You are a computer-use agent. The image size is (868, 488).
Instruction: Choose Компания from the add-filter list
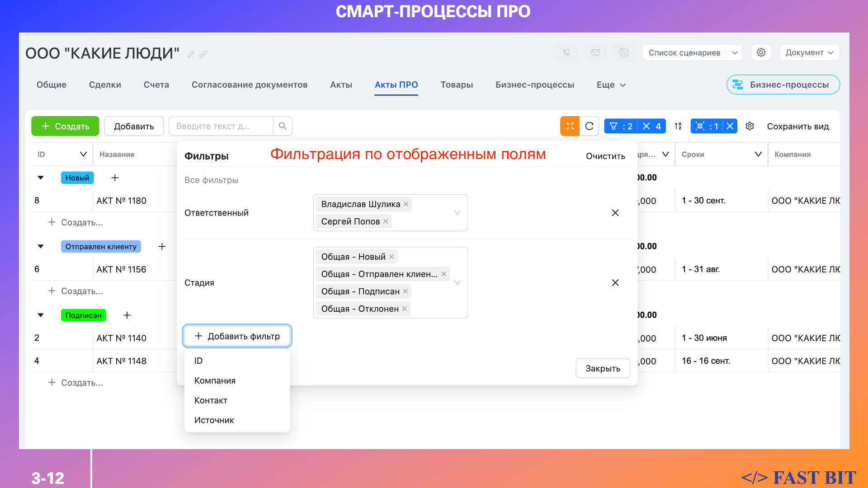(x=215, y=380)
